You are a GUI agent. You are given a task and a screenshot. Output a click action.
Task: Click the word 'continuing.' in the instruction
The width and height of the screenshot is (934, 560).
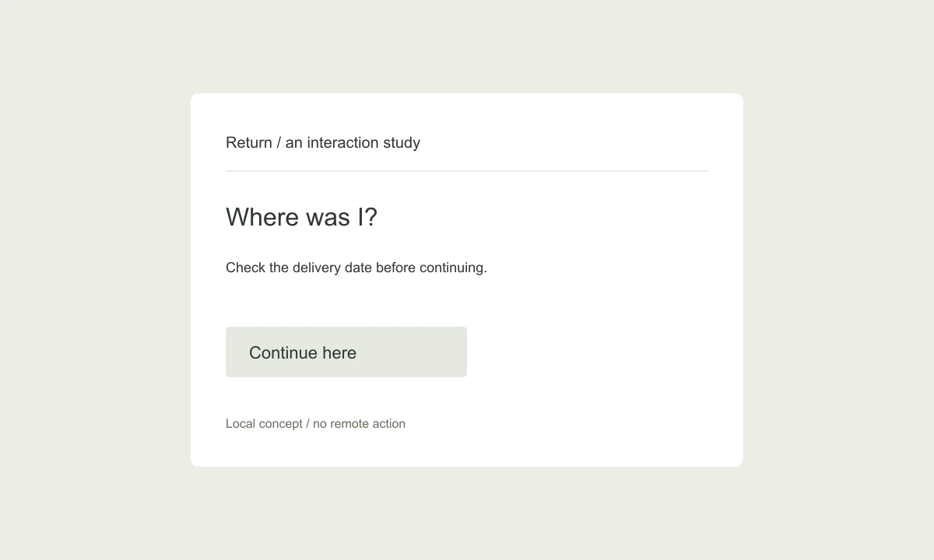point(453,268)
